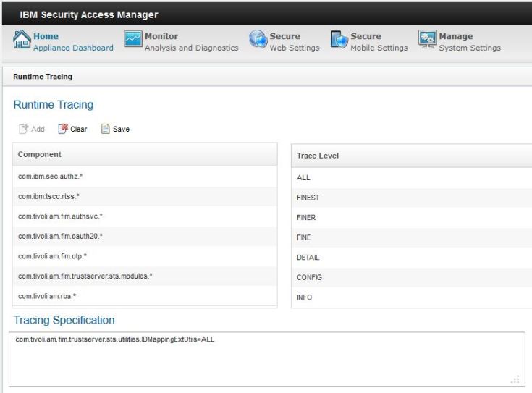Select the com.tivoli.am.fim.oauth20.* component row
Image resolution: width=532 pixels, height=393 pixels.
[60, 236]
